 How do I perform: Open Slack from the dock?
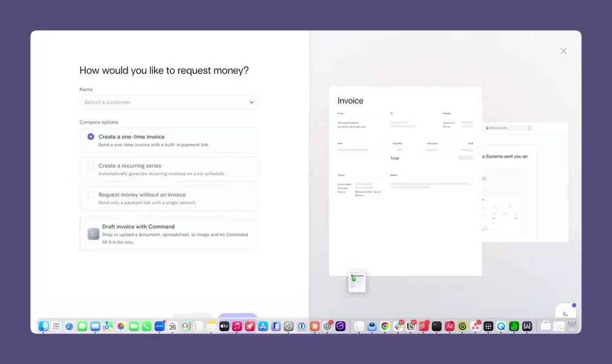click(x=398, y=326)
